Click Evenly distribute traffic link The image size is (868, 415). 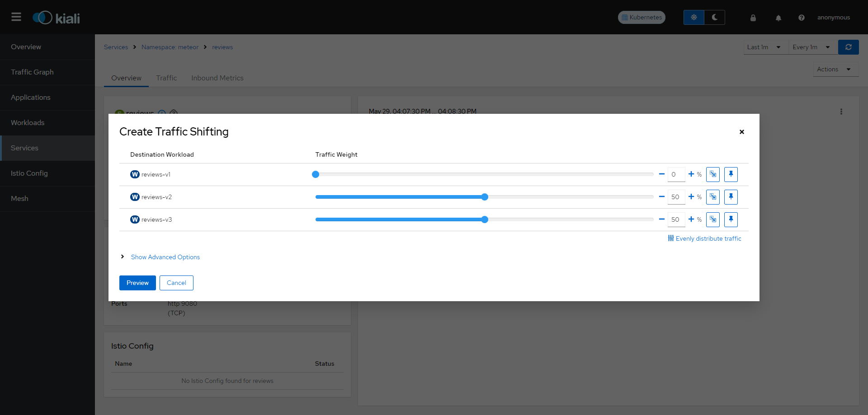pyautogui.click(x=704, y=238)
